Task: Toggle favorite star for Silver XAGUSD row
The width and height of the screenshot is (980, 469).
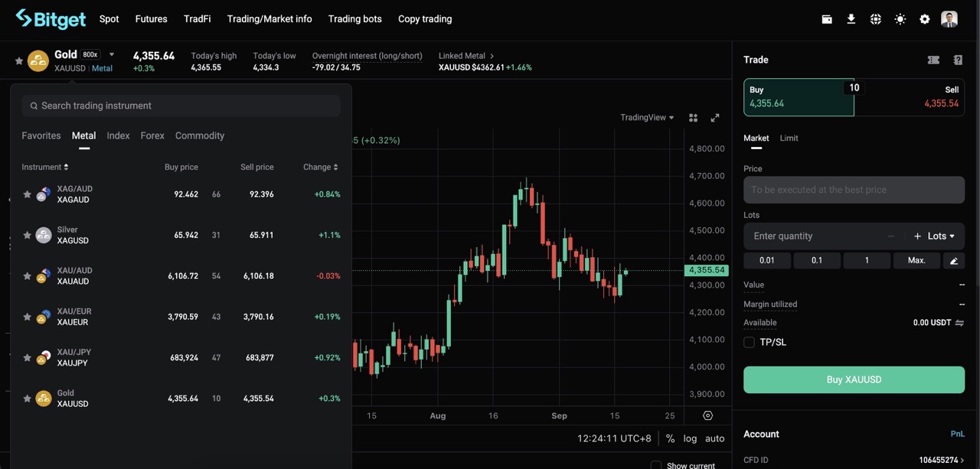Action: 27,235
